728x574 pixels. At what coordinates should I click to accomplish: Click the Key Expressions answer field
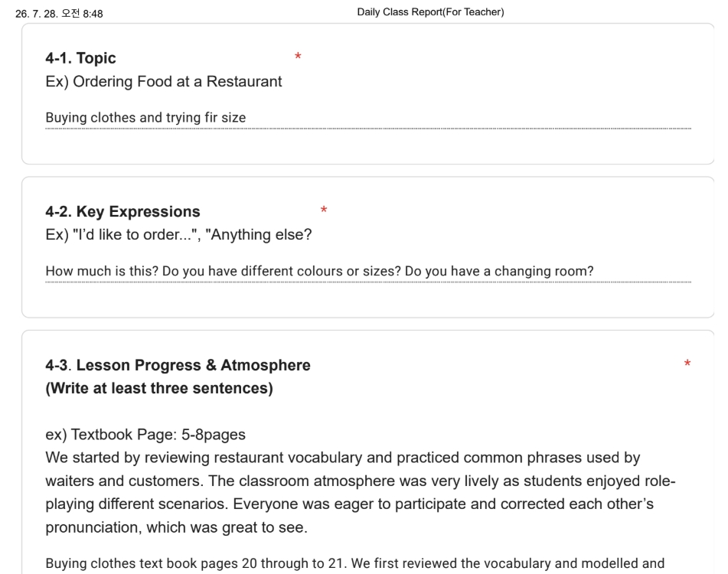[368, 272]
